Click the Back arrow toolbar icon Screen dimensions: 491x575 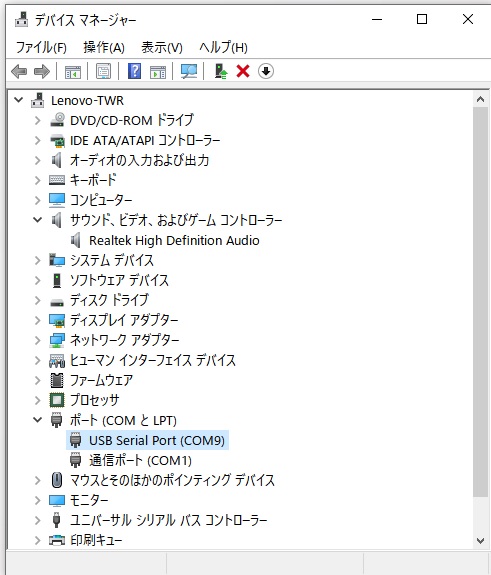[x=19, y=71]
